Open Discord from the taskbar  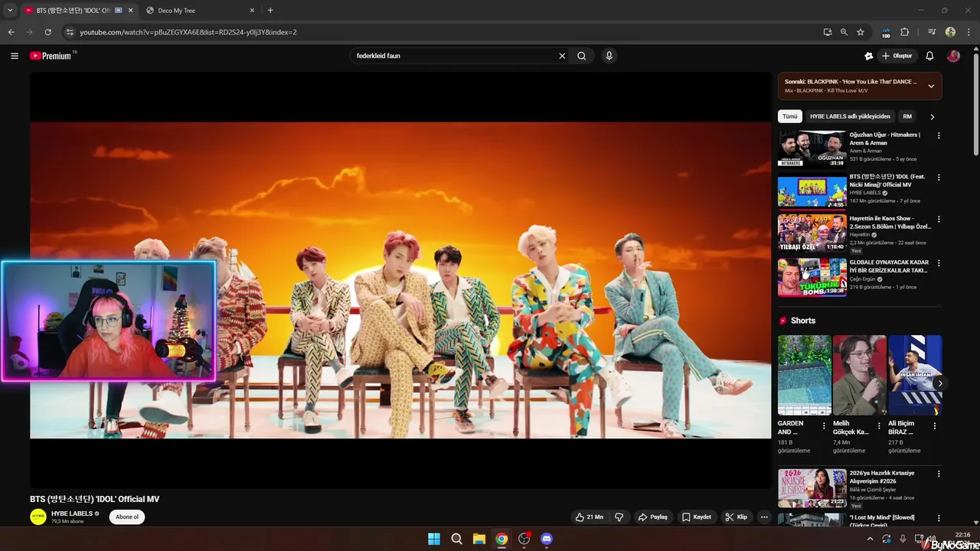(x=547, y=539)
